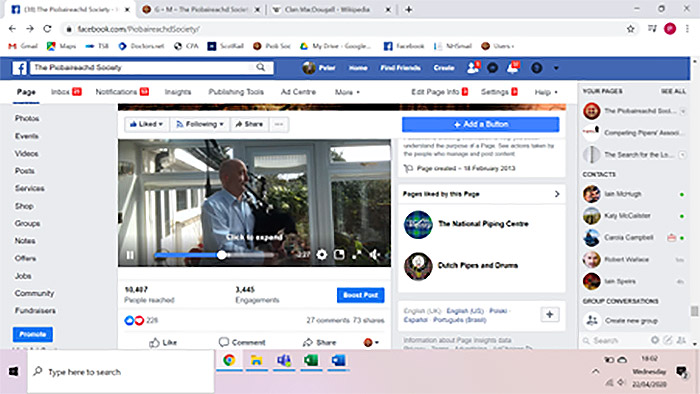Open page Settings
The image size is (700, 394).
pos(499,92)
